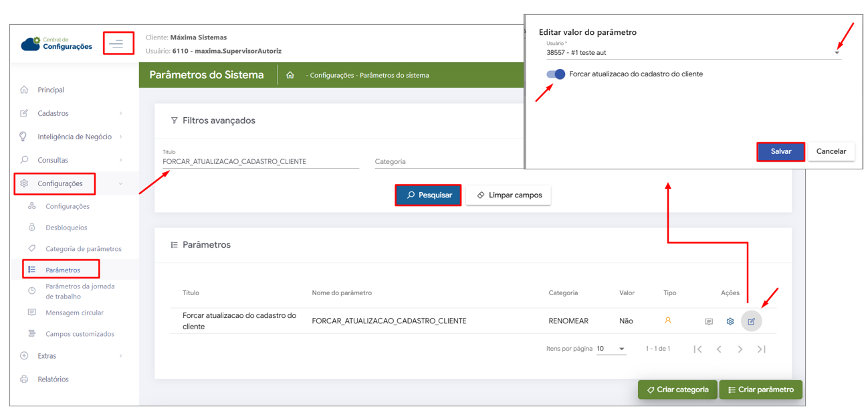Toggle the hamburger sidebar menu icon
Image resolution: width=868 pixels, height=419 pixels.
117,44
